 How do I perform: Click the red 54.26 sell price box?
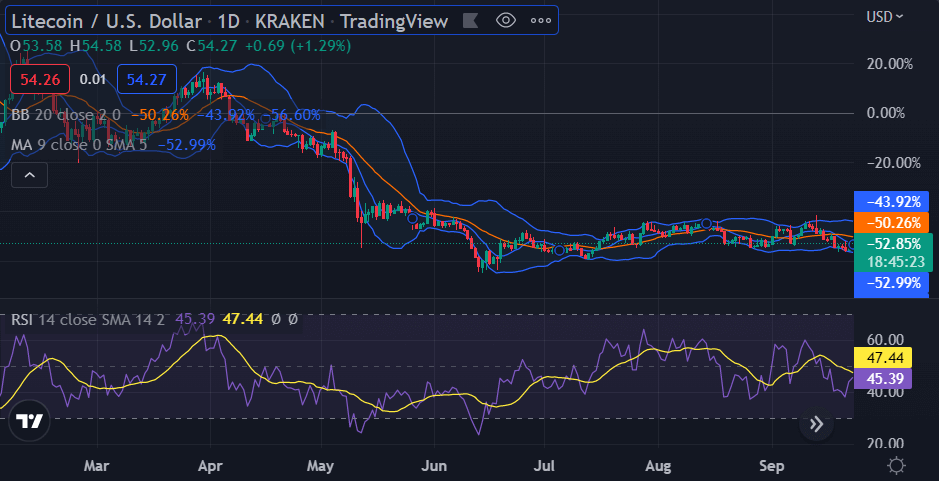[x=40, y=79]
